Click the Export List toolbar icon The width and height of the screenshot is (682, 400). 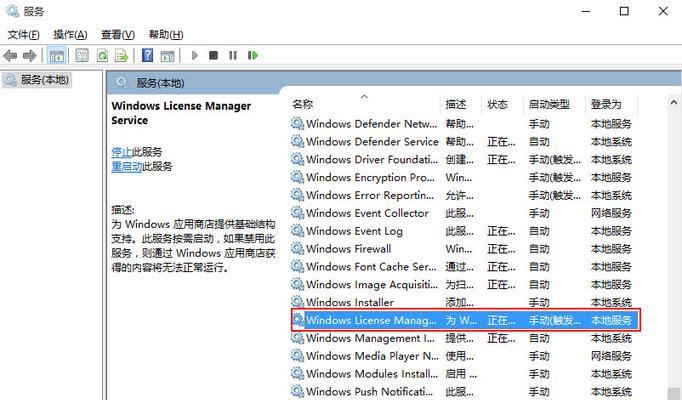121,56
